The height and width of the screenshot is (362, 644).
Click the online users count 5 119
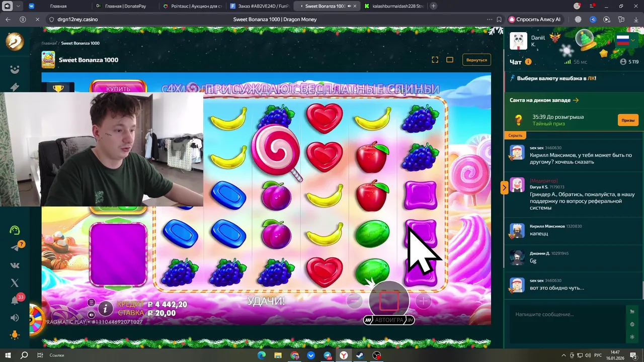click(x=629, y=62)
